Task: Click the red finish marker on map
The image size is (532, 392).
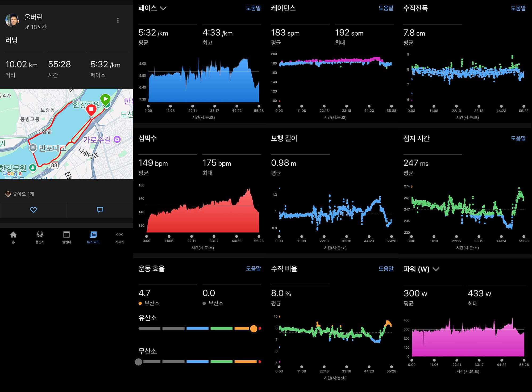Action: [91, 110]
